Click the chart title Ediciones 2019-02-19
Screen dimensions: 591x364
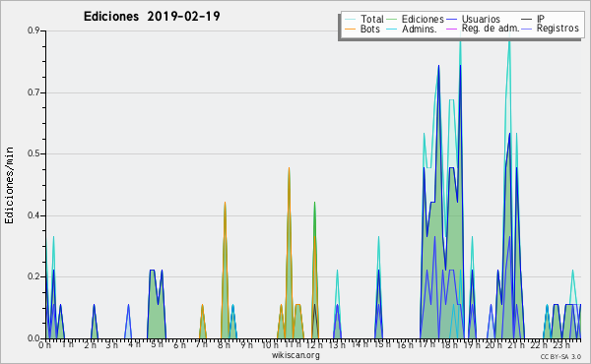click(x=152, y=17)
